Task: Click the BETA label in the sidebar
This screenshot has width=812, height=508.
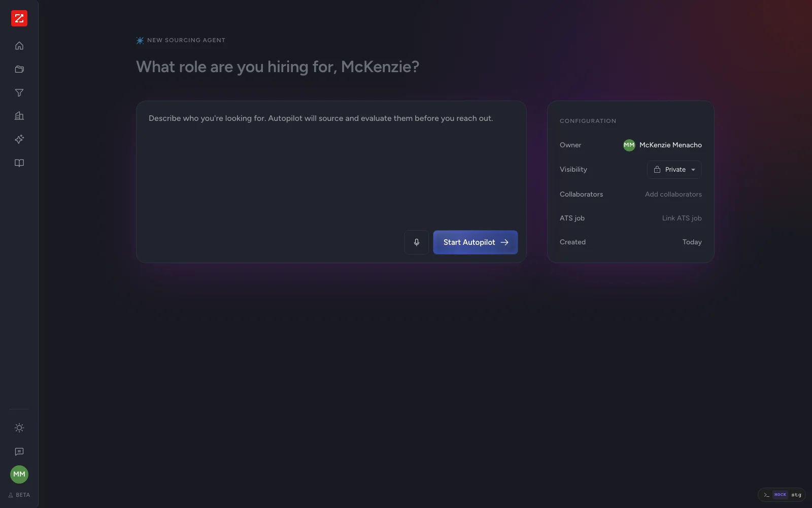Action: (19, 495)
